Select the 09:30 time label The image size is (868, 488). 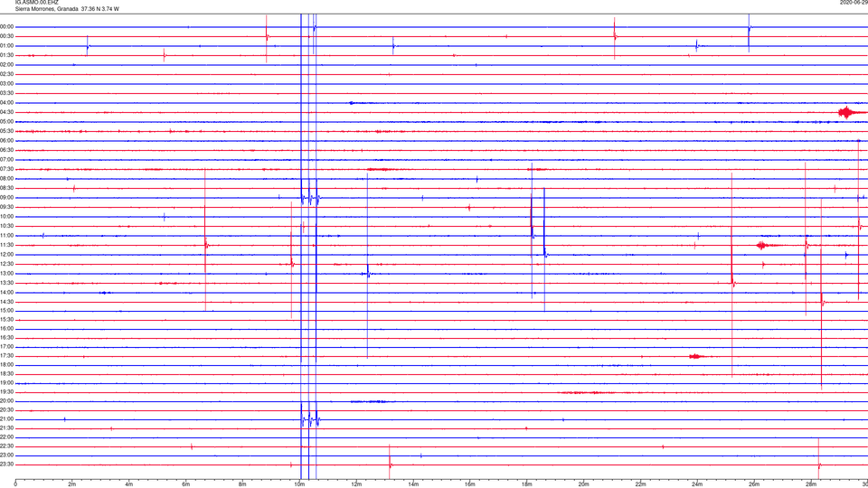7,207
